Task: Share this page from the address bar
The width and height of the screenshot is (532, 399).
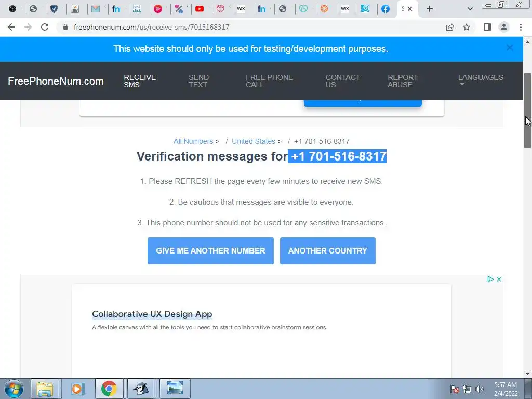Action: [x=450, y=27]
